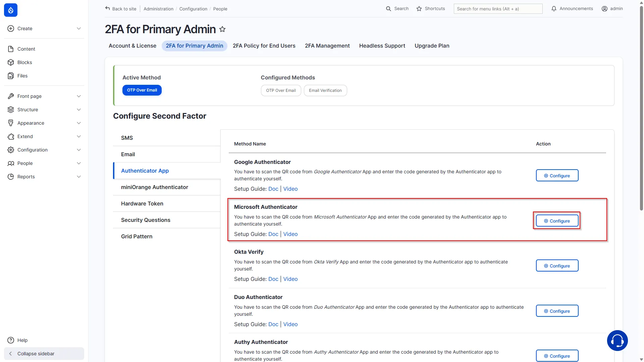Click the menu links search field
Screen dimensions: 644x362
tap(498, 9)
